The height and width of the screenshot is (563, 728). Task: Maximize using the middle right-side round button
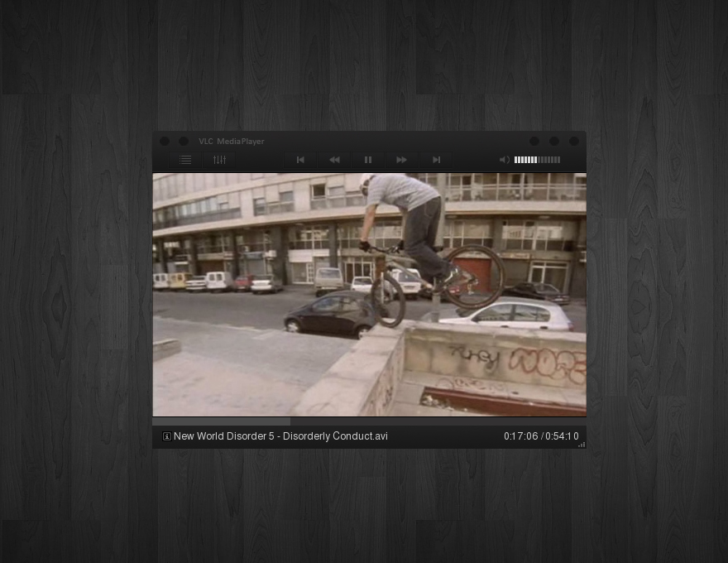(554, 141)
